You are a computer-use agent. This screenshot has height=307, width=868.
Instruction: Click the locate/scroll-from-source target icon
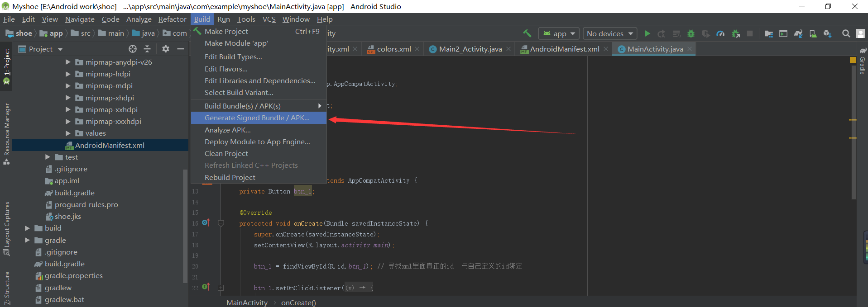(x=133, y=49)
